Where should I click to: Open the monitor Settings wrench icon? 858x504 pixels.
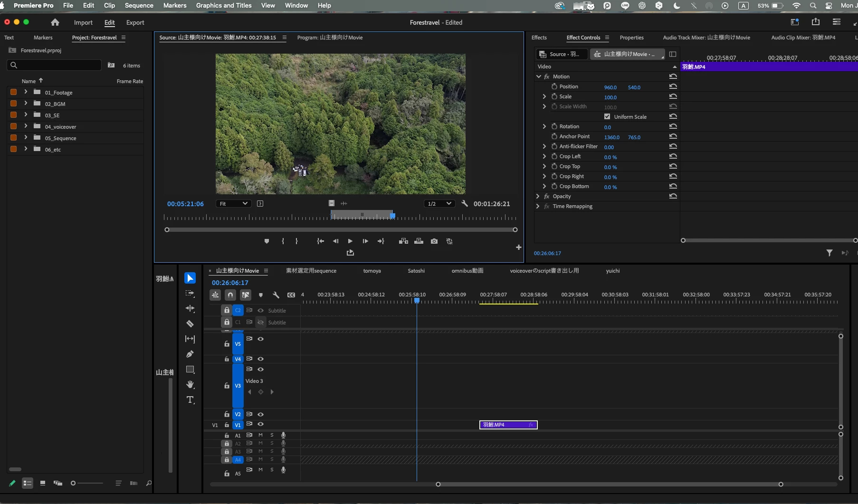pos(465,203)
